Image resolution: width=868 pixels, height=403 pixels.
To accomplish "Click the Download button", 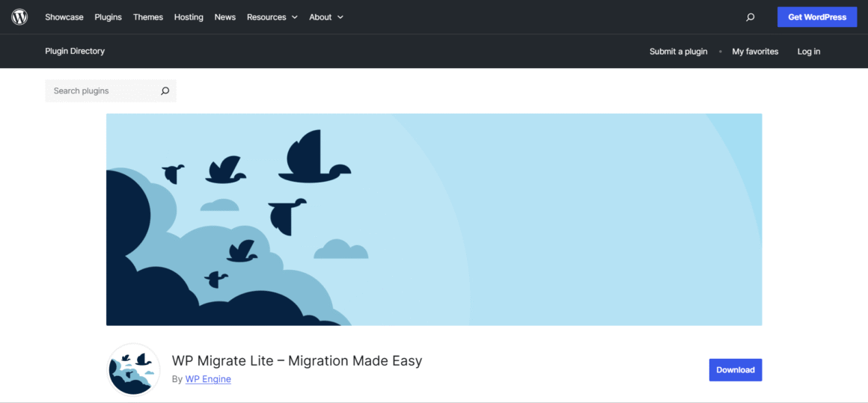I will (x=735, y=370).
